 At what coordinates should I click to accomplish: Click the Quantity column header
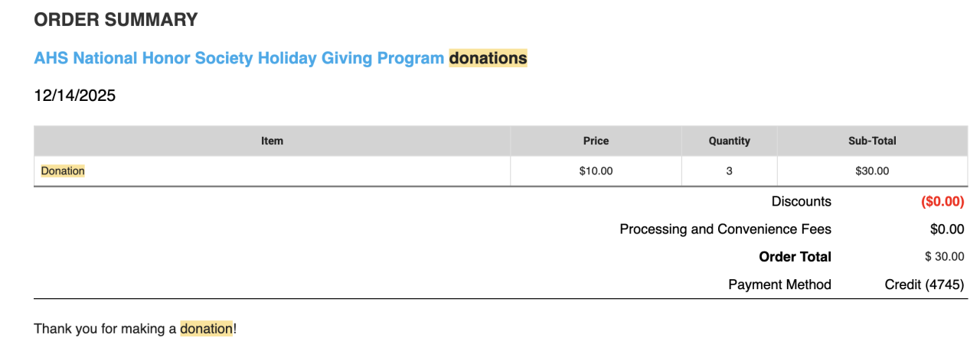click(x=729, y=141)
